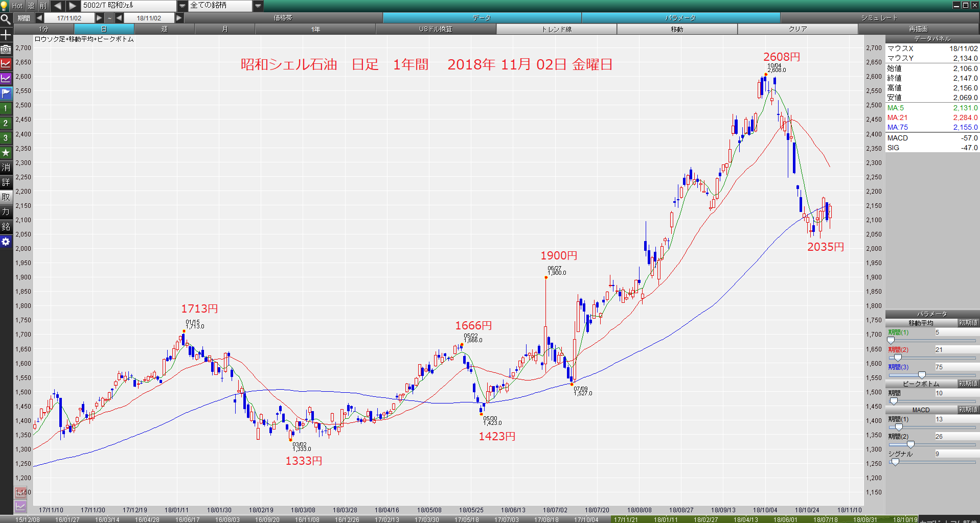Click the moving average 期間(2) slider handle
The width and height of the screenshot is (980, 523).
pos(898,358)
